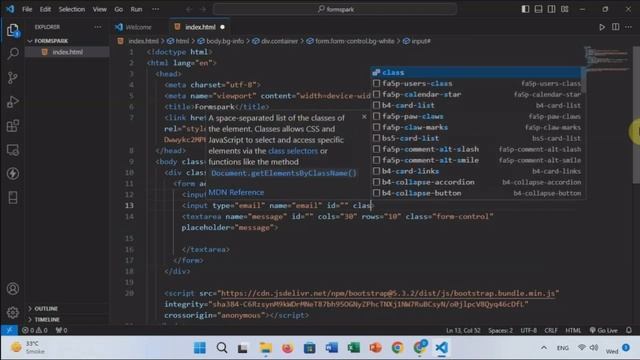The height and width of the screenshot is (360, 640).
Task: Select fa5p-claw-marks suggestion
Action: [477, 127]
